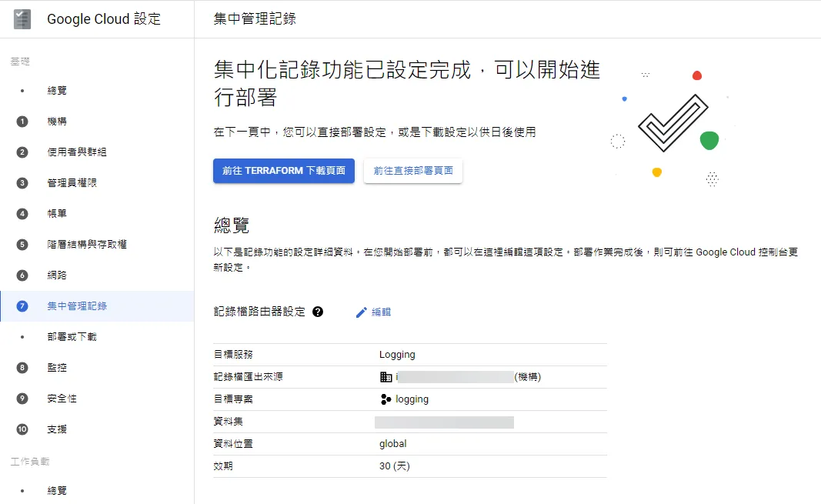Click the number 9 step badge
Screen dimensions: 821x504
pyautogui.click(x=22, y=399)
